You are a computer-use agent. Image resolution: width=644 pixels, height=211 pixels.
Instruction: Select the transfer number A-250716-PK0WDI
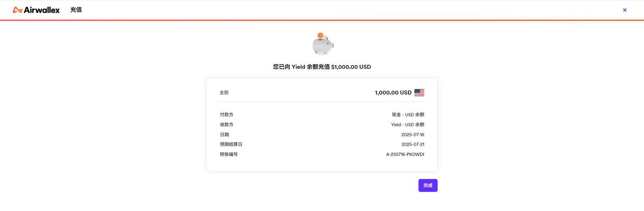coord(405,154)
